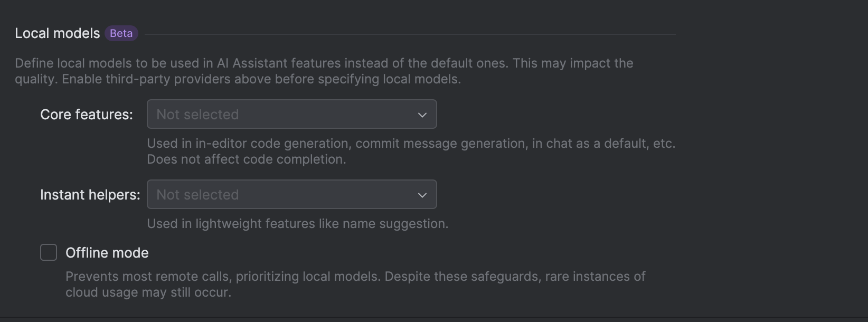Open the Instant helpers dropdown
The height and width of the screenshot is (322, 868).
(x=291, y=194)
